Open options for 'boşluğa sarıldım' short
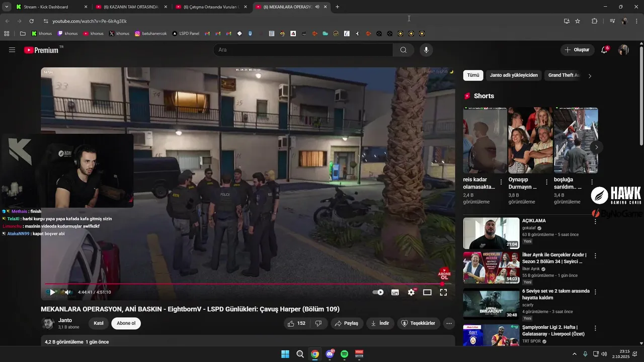 (592, 182)
